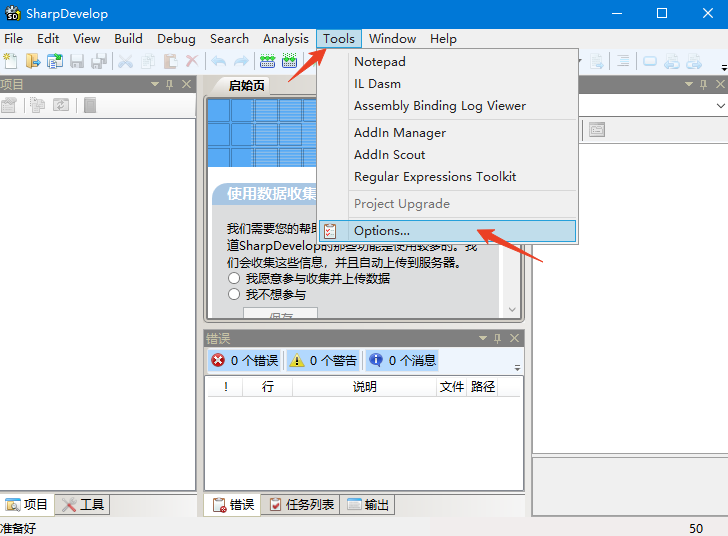728x536 pixels.
Task: Click the Cut scissors icon
Action: click(x=125, y=61)
